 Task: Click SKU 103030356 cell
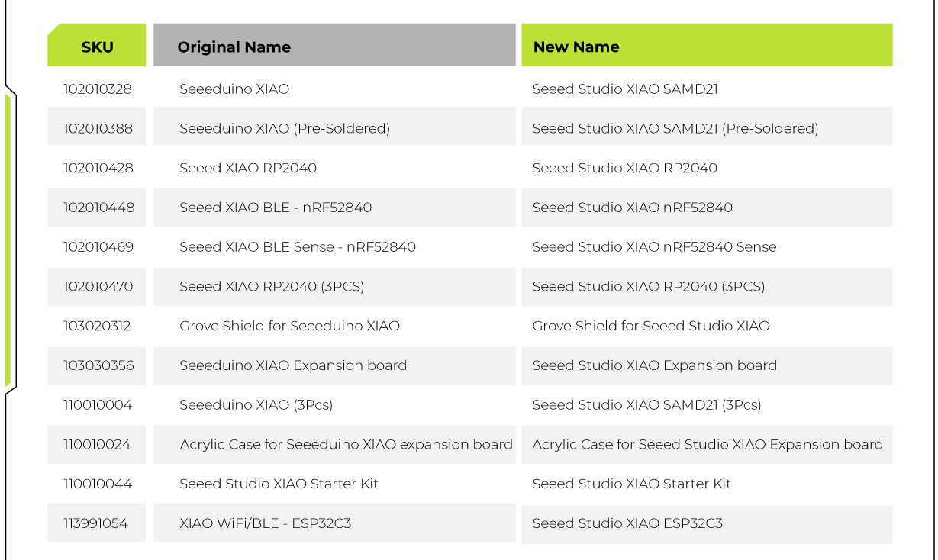[x=98, y=365]
